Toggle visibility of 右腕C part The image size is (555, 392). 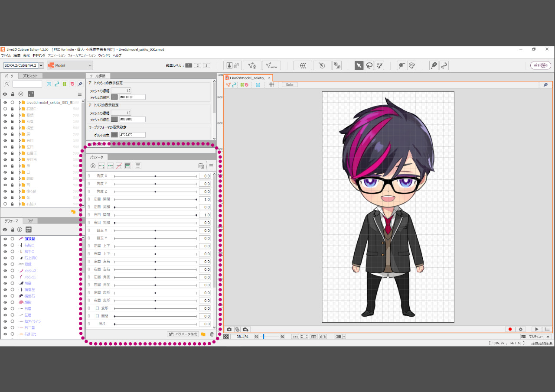[5, 109]
